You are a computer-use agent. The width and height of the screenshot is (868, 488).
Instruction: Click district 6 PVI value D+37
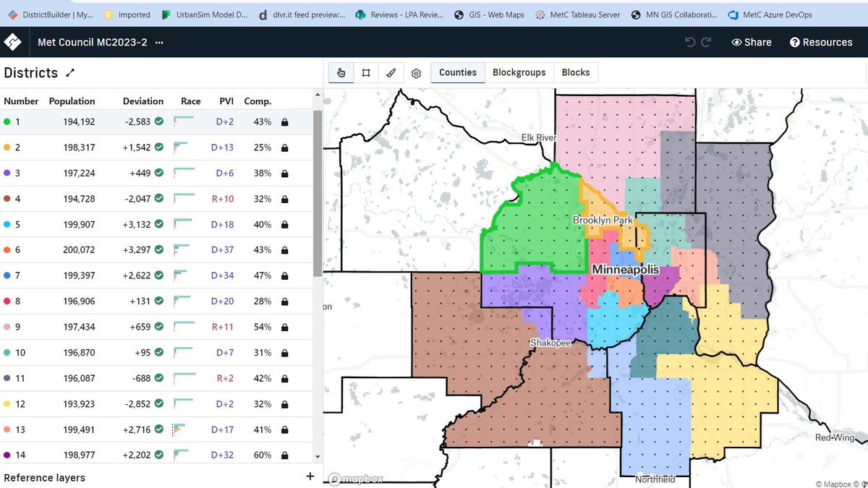pyautogui.click(x=222, y=250)
